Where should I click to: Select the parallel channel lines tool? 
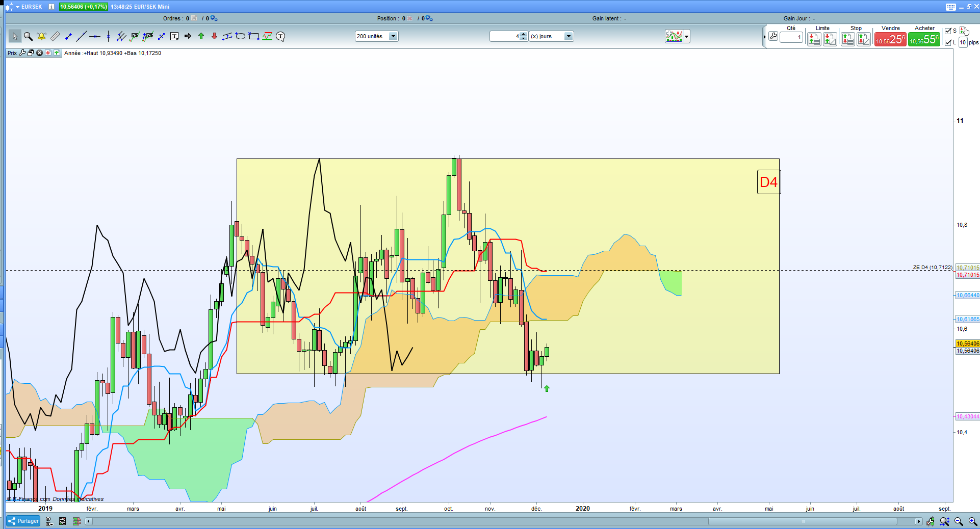tap(121, 36)
